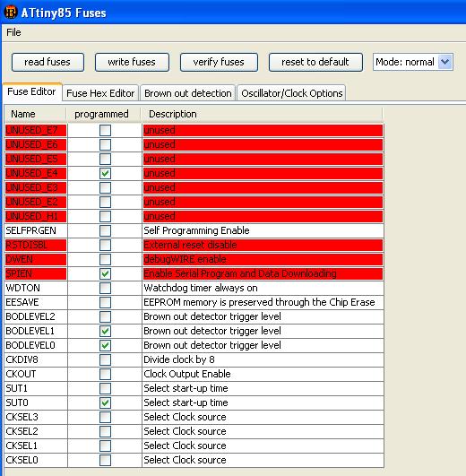Viewport: 466px width, 476px height.
Task: Enable the SELFPRGEN checkbox
Action: [x=105, y=230]
